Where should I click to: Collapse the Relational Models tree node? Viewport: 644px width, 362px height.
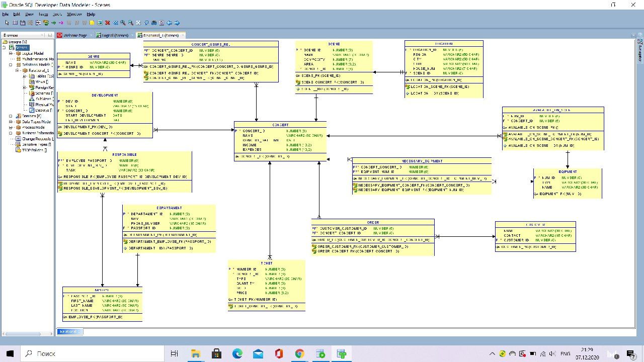11,65
